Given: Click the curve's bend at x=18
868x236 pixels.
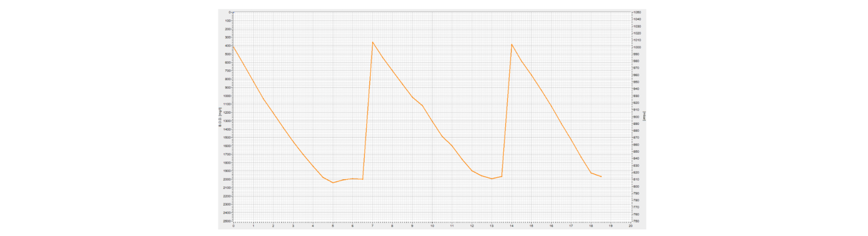Looking at the screenshot, I should 591,173.
